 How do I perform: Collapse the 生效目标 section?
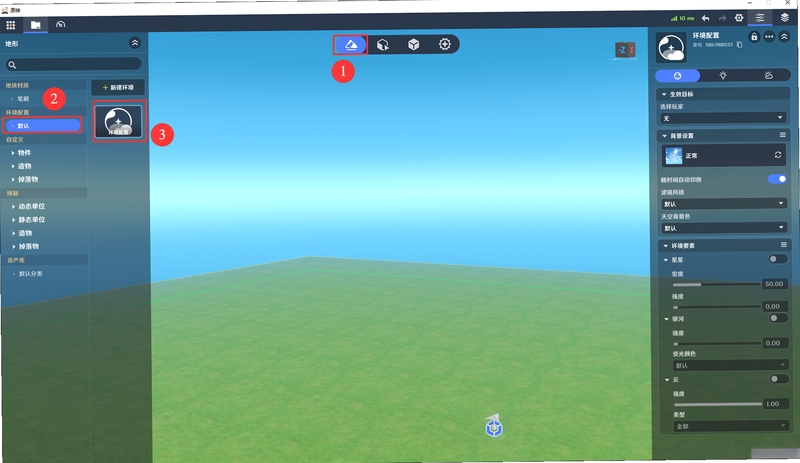pos(664,94)
